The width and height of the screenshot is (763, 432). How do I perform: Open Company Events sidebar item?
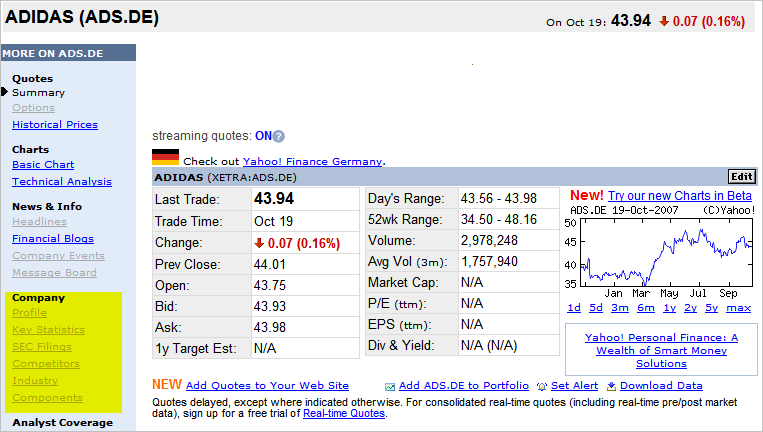[x=58, y=255]
